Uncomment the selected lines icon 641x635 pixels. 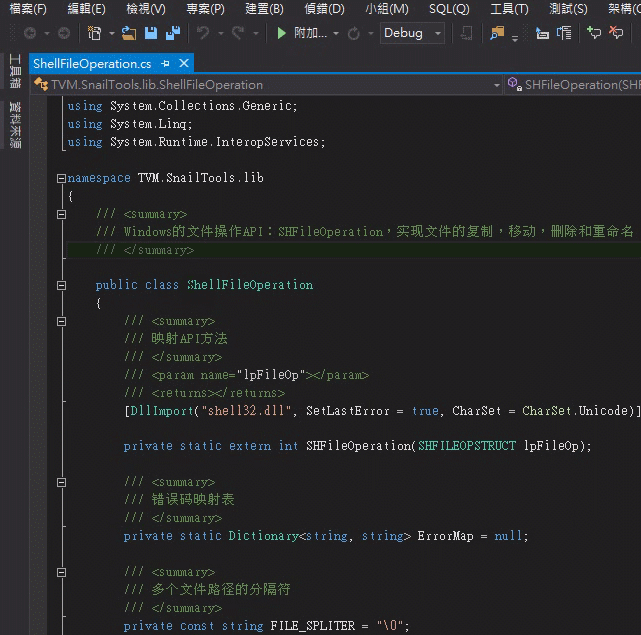tap(616, 33)
